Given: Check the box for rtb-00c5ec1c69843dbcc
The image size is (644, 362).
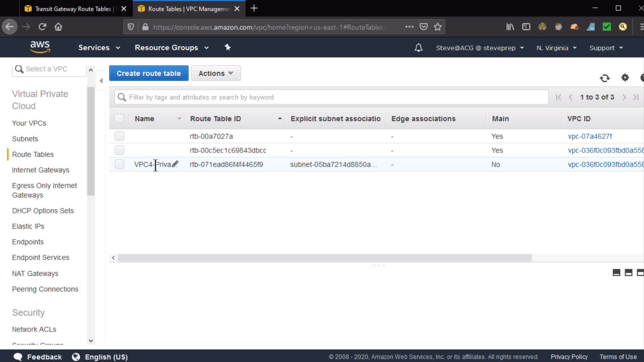Looking at the screenshot, I should pyautogui.click(x=119, y=150).
